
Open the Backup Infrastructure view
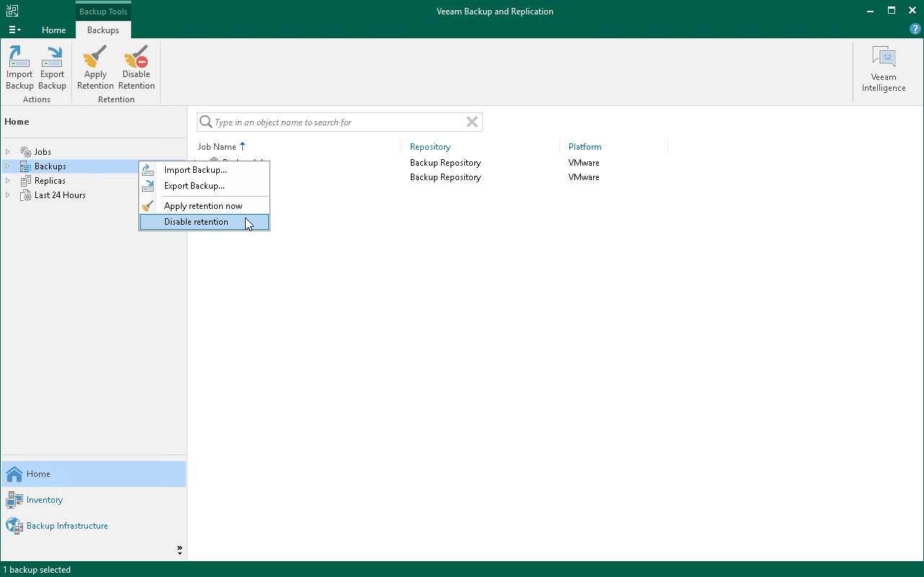pos(94,526)
